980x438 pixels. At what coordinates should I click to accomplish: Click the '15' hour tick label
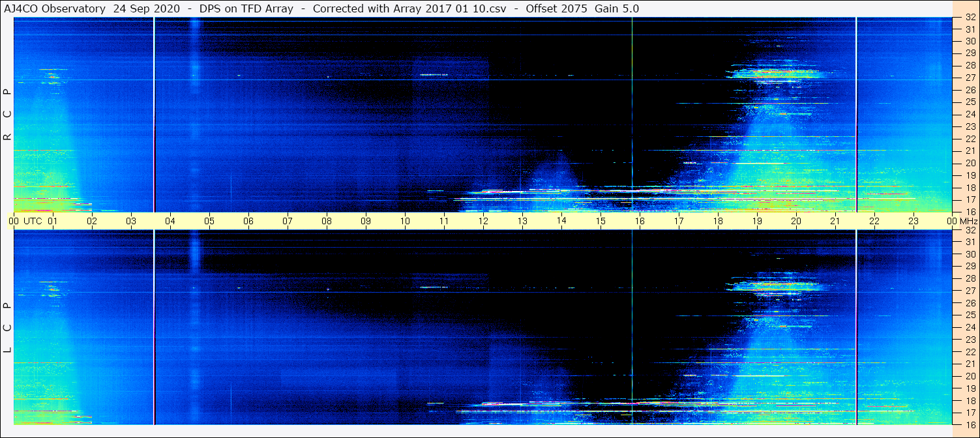601,221
